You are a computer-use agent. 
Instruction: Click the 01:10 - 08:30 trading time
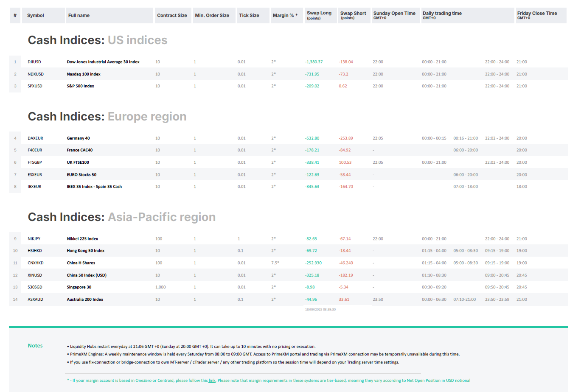pos(434,275)
